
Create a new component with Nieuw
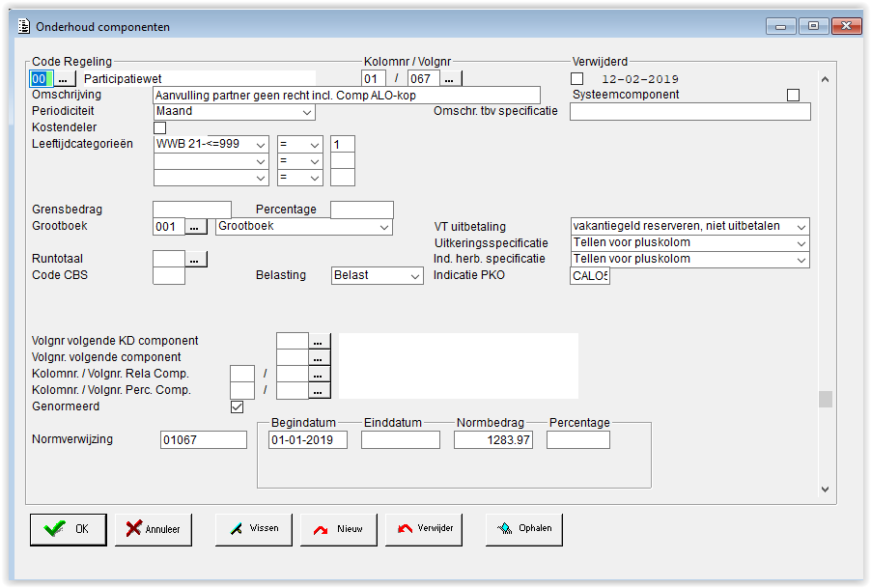click(339, 529)
